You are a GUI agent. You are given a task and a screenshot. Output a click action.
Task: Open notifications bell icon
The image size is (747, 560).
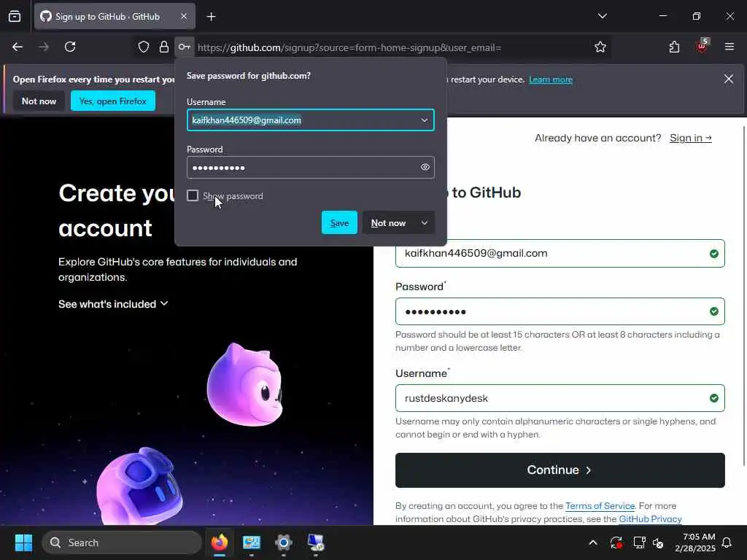[x=727, y=542]
